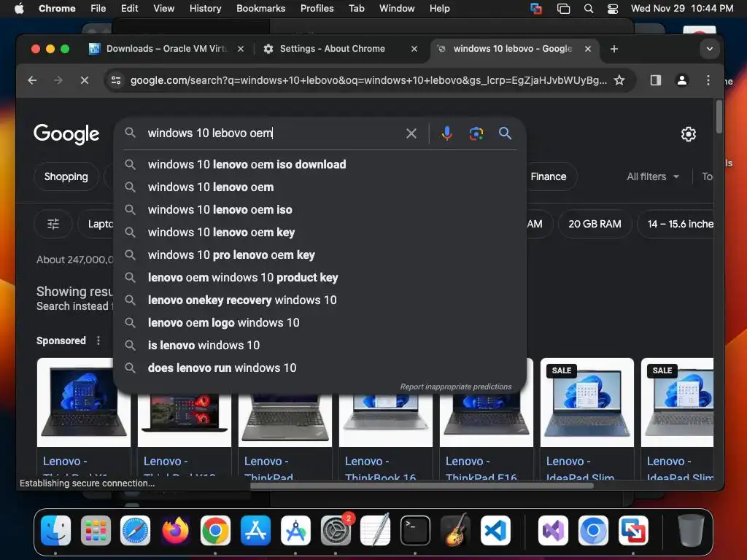Viewport: 747px width, 560px height.
Task: Click the Chrome back arrow button
Action: pos(32,80)
